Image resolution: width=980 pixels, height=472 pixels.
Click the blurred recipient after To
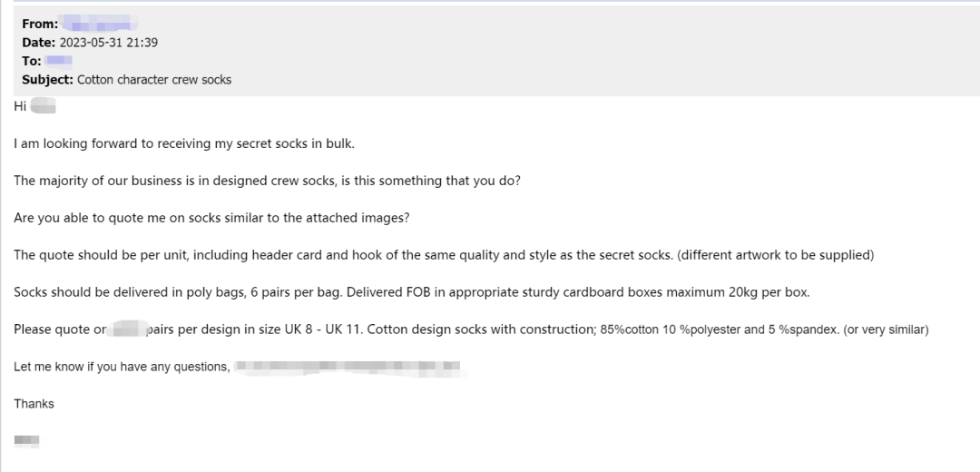59,61
